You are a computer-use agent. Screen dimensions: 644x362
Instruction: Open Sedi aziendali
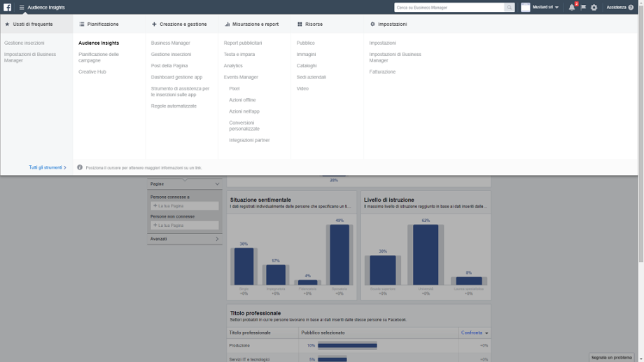311,77
